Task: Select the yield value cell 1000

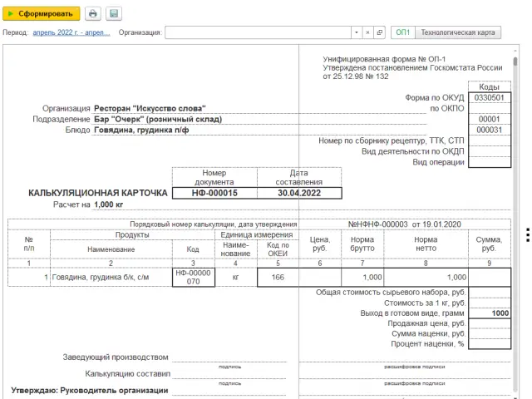Action: coord(500,313)
